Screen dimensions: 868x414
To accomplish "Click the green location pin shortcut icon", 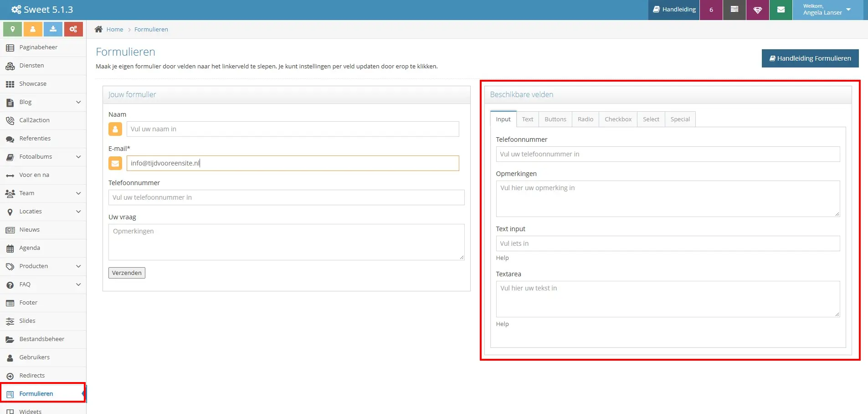I will click(13, 29).
